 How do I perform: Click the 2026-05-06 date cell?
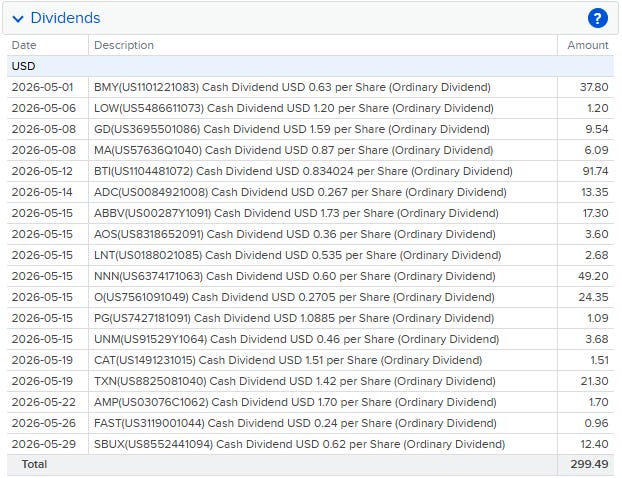tap(44, 108)
